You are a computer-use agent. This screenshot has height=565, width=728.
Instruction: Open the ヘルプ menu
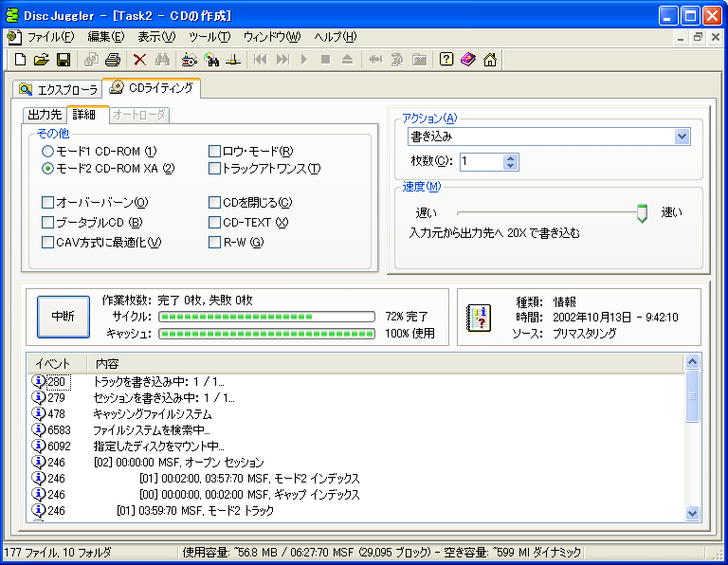tap(336, 37)
